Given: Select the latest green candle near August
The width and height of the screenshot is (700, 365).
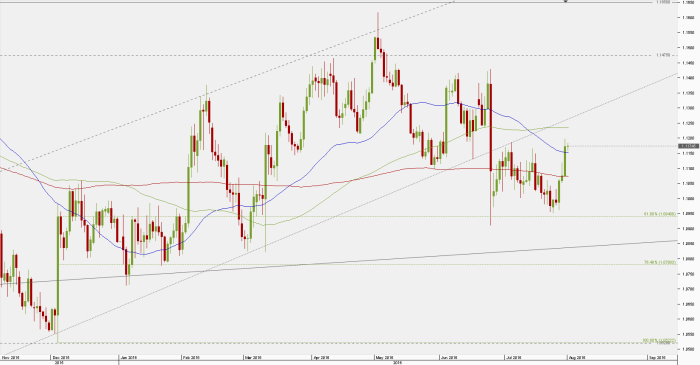Looking at the screenshot, I should [x=566, y=161].
